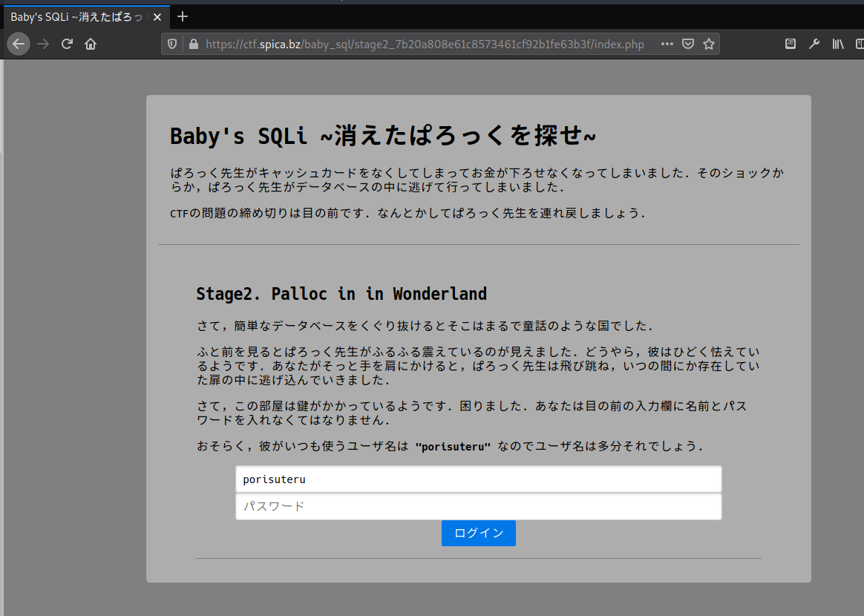Image resolution: width=864 pixels, height=616 pixels.
Task: Focus the パスワード password field
Action: click(x=478, y=506)
